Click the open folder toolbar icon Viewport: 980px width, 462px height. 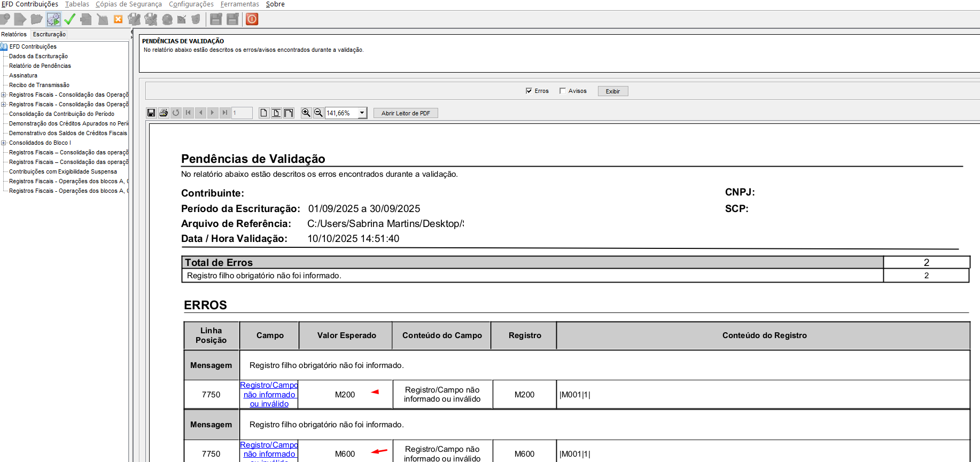pos(36,19)
